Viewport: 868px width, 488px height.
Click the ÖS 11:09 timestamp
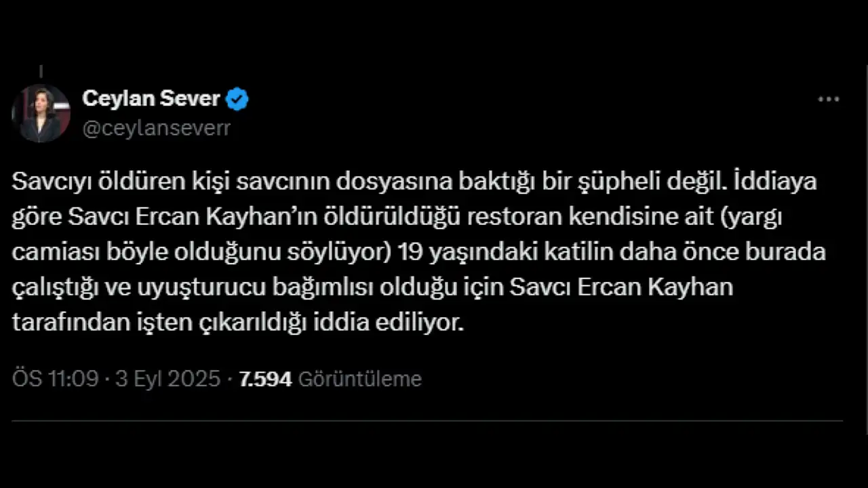(56, 379)
